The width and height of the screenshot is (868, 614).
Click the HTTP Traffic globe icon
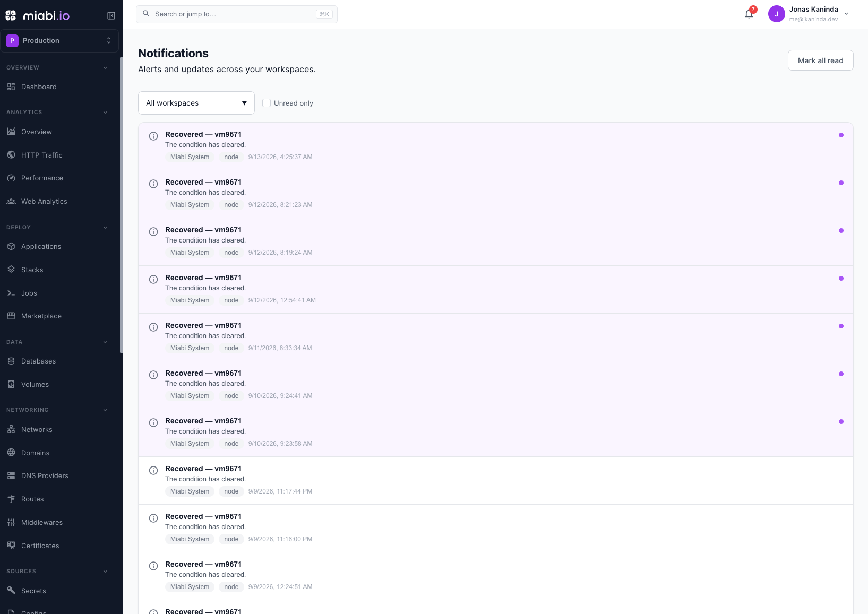(x=11, y=155)
